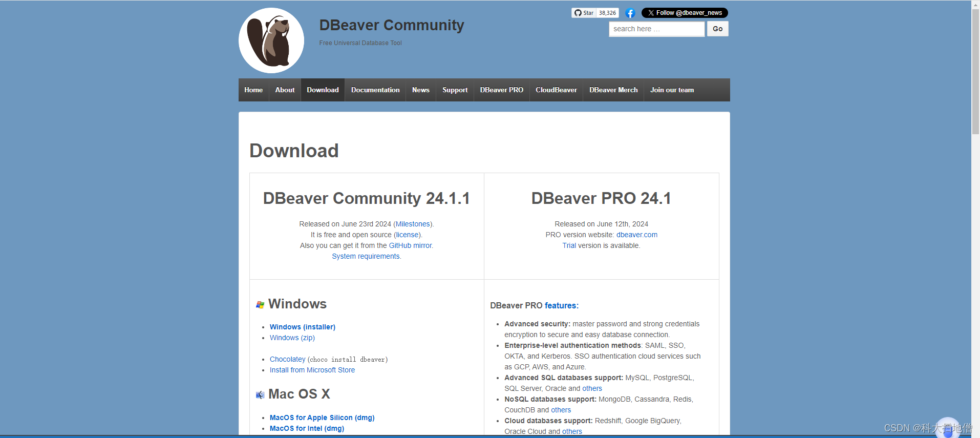Screen dimensions: 980x438
Task: Click Follow @dbeaver_news on X
Action: point(684,13)
